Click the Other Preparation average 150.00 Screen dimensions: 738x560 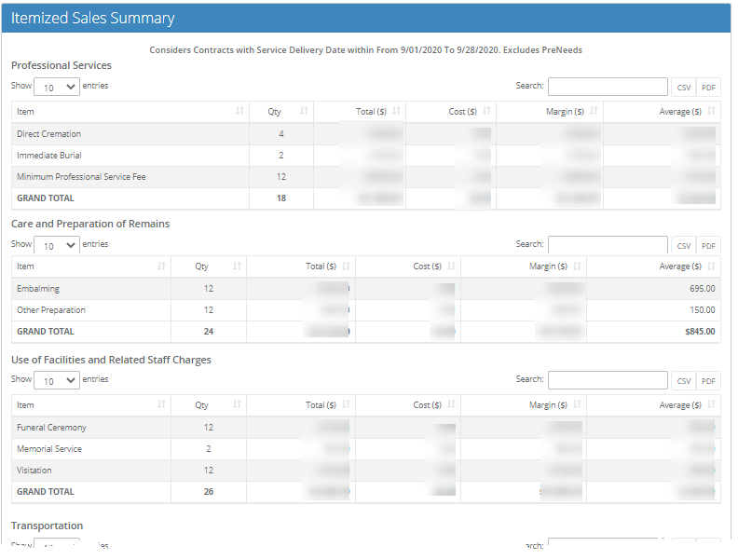[x=703, y=310]
